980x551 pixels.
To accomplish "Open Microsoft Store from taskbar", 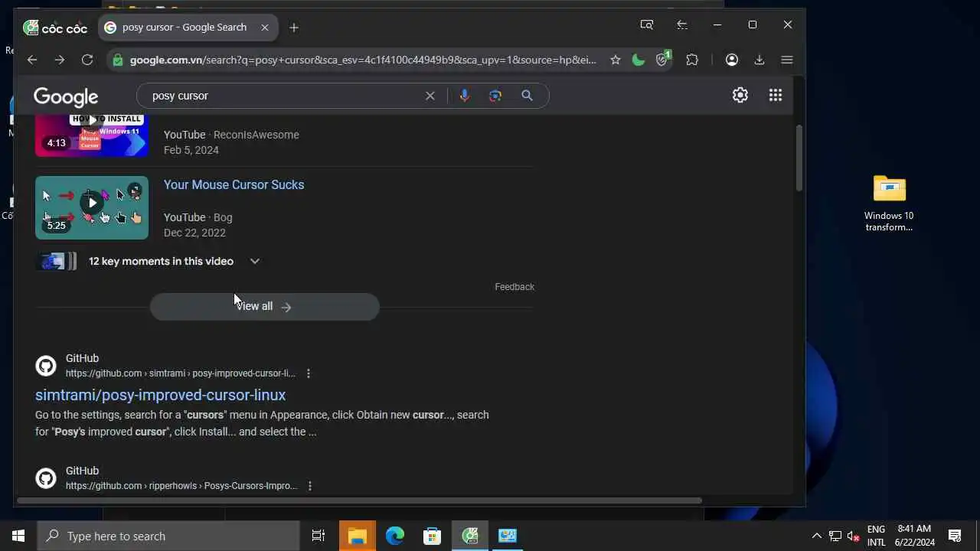I will pos(433,536).
